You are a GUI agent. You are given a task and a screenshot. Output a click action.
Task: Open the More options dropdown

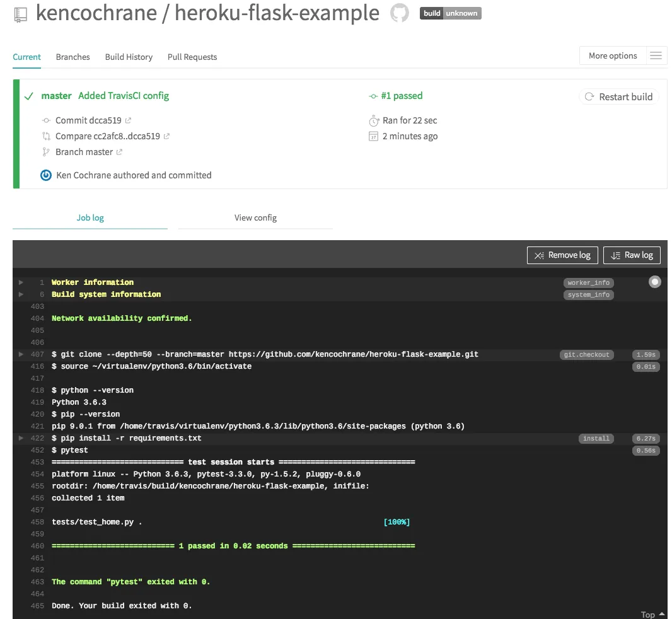coord(613,55)
